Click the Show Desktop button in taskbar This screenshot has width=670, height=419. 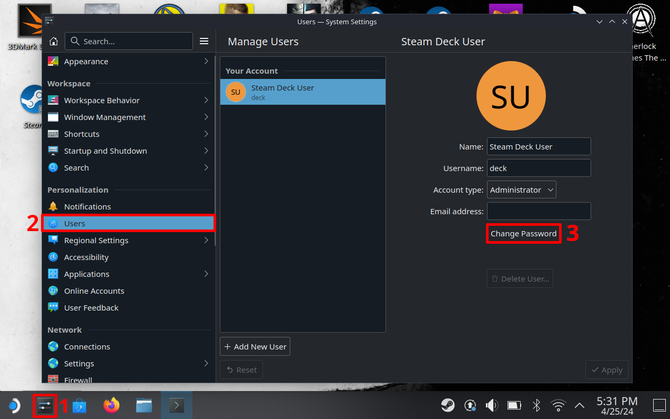[659, 405]
